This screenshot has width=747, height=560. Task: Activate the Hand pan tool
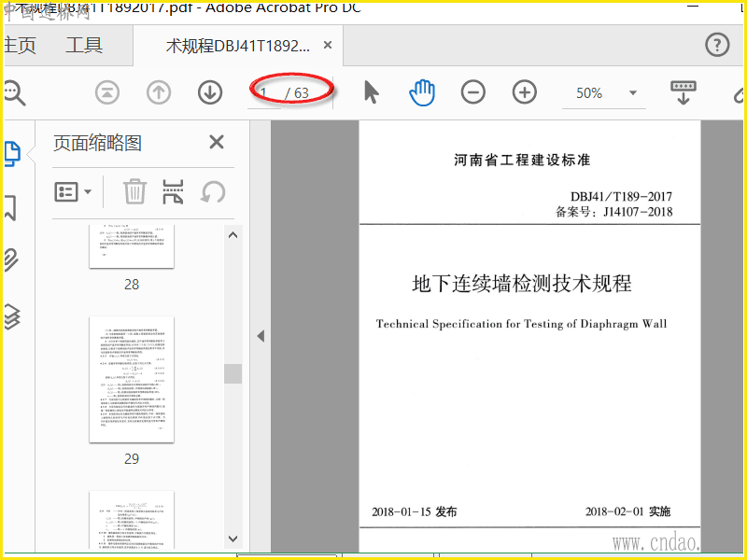click(x=422, y=92)
